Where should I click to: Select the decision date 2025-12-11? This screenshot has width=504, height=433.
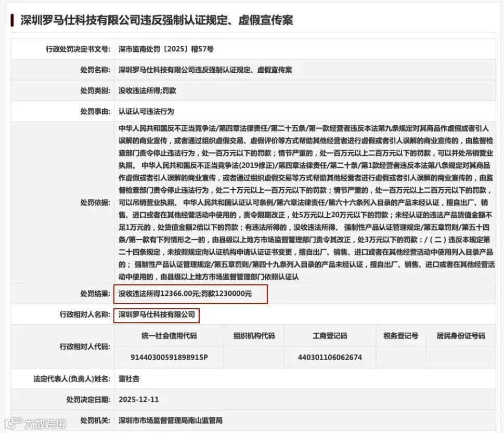point(138,400)
